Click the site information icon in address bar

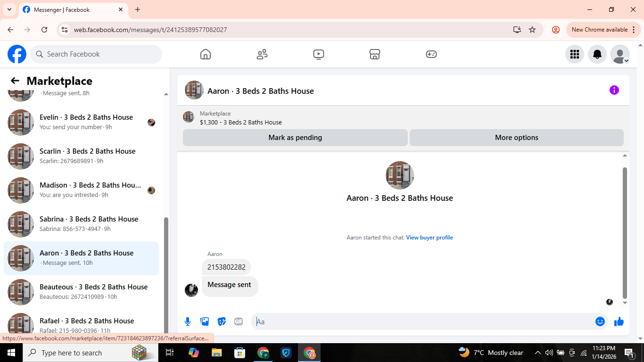coord(65,30)
